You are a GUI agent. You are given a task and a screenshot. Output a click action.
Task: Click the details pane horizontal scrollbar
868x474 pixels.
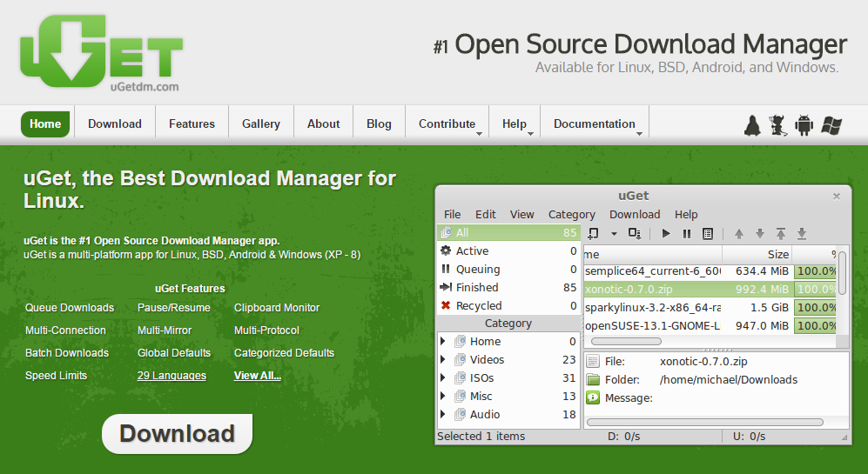coord(704,422)
